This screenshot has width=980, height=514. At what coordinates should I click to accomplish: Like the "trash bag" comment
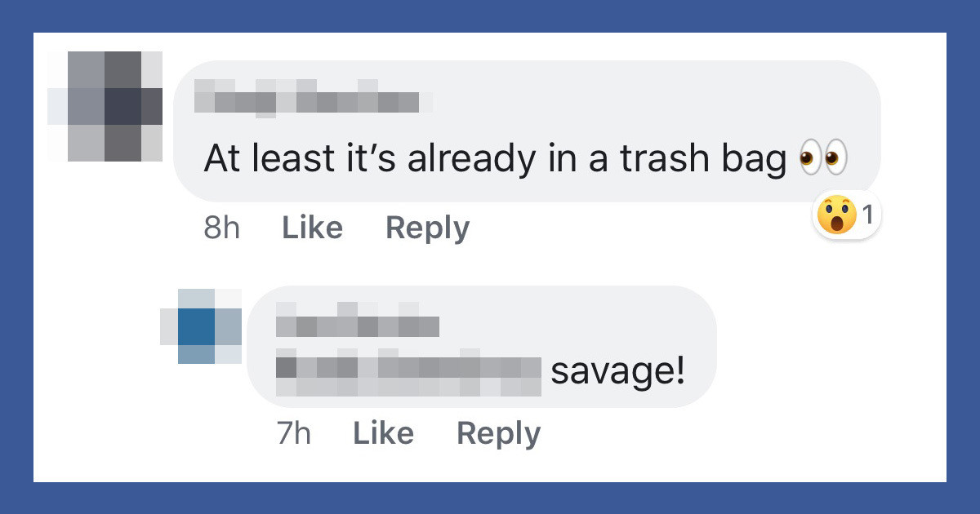(x=312, y=228)
